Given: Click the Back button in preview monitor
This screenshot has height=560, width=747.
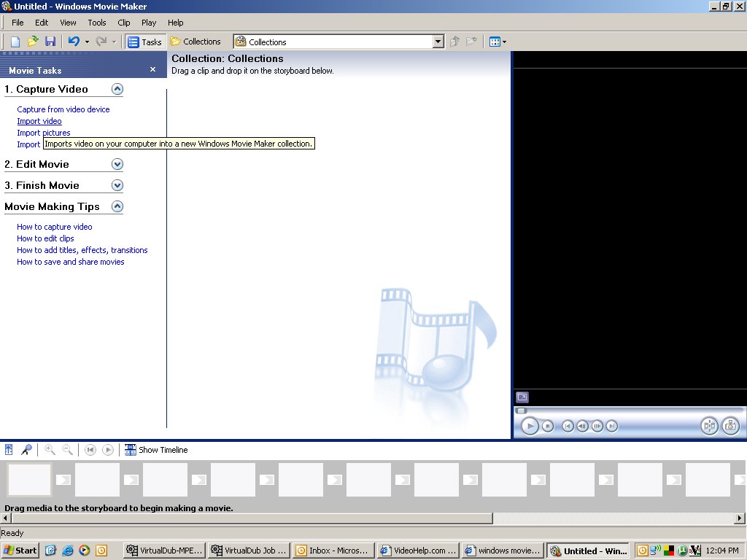Looking at the screenshot, I should [x=568, y=426].
